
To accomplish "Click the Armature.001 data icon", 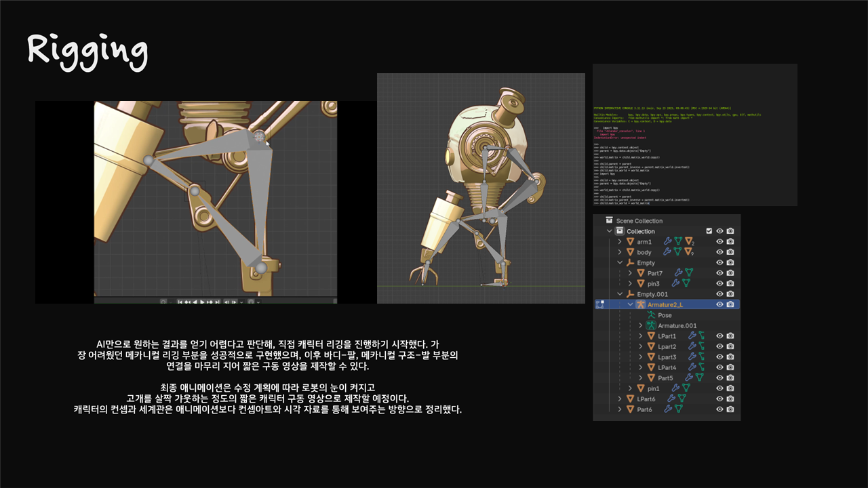I will click(x=651, y=325).
